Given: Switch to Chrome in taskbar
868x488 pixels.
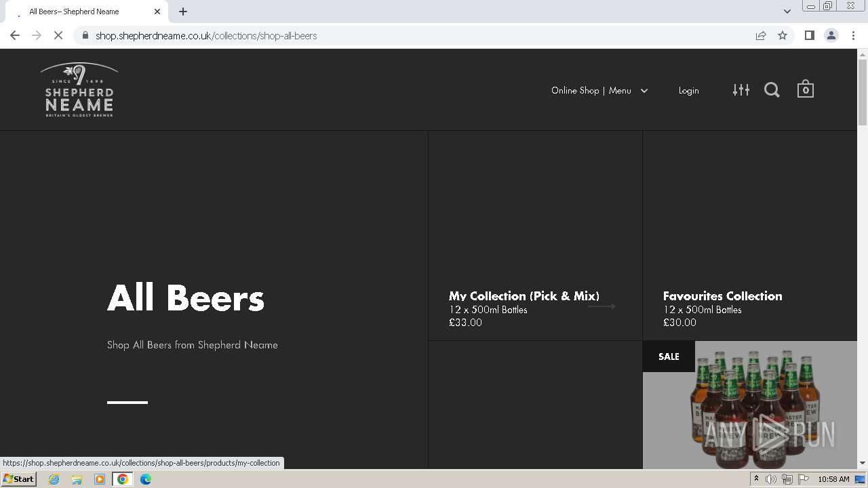Looking at the screenshot, I should (x=123, y=479).
